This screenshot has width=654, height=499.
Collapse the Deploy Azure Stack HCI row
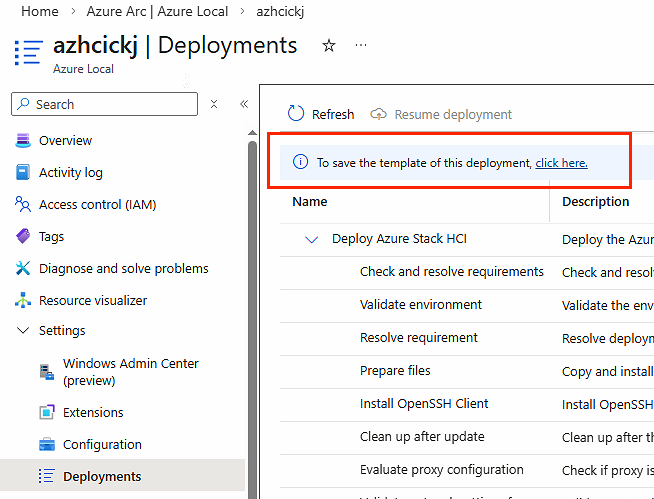[312, 240]
